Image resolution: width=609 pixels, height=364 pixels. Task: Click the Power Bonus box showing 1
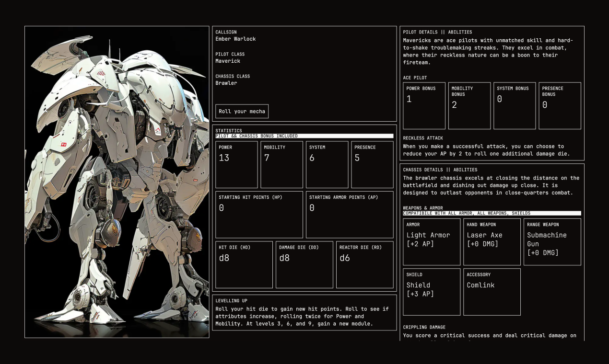(x=424, y=106)
